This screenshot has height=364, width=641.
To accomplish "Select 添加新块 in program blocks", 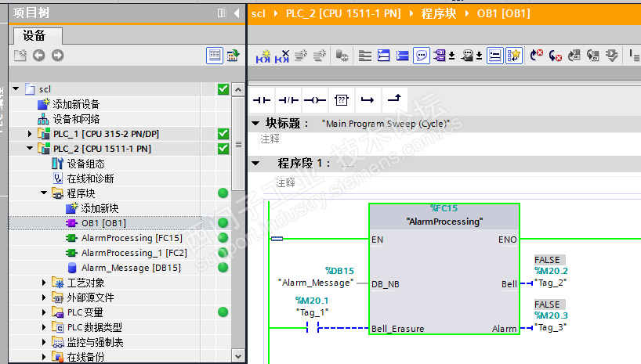I will (100, 208).
